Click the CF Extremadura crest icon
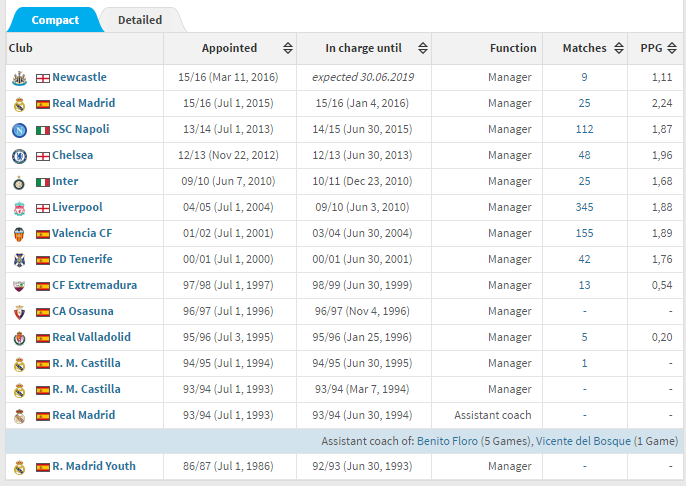The height and width of the screenshot is (486, 686). click(19, 286)
